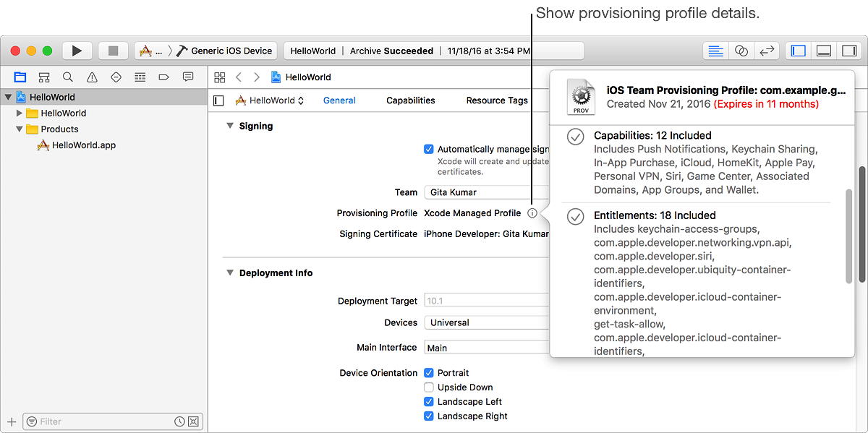
Task: Filter by source control status
Action: pos(193,421)
